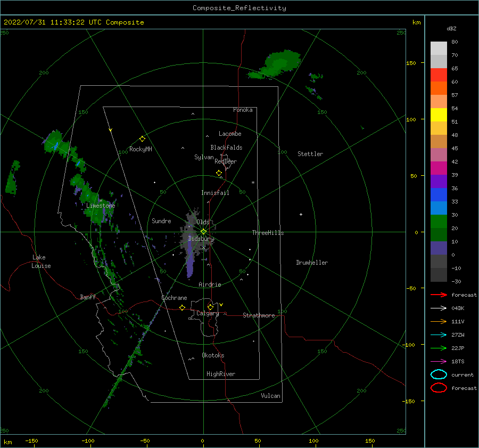The height and width of the screenshot is (448, 479).
Task: Click the cyan current oval icon
Action: (439, 374)
